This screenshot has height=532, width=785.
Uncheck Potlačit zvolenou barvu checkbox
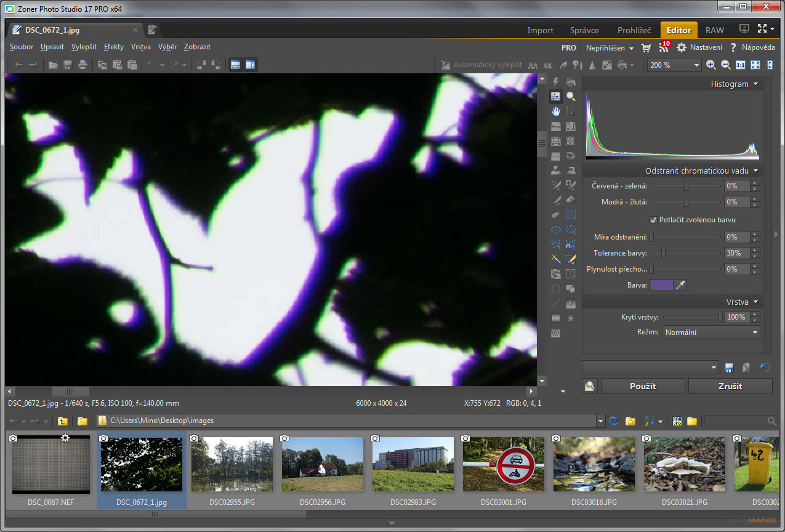tap(654, 220)
